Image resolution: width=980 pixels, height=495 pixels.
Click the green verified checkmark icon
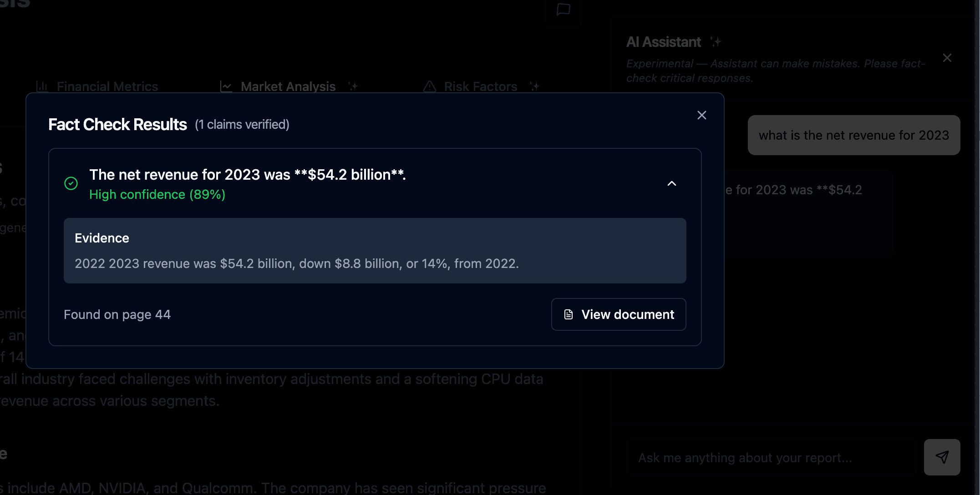(71, 183)
